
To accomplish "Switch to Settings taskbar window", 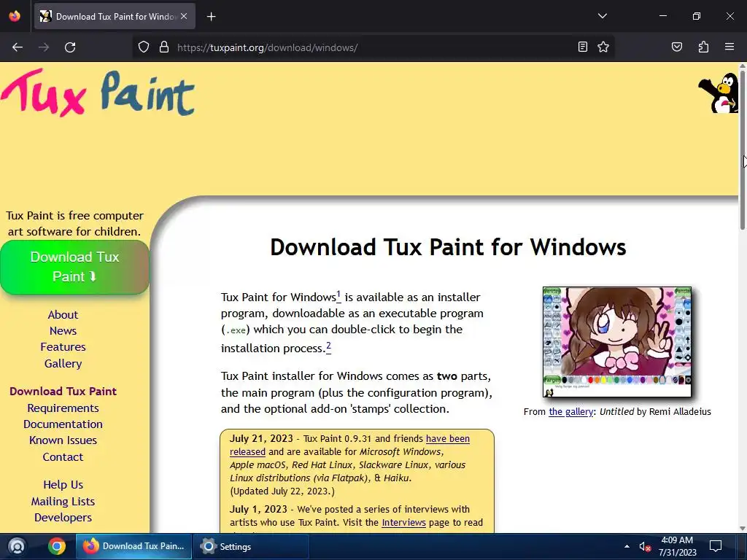I will tap(252, 546).
